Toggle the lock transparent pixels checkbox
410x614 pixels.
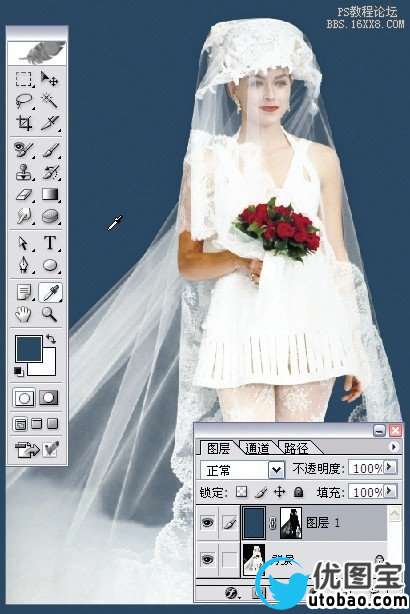click(242, 492)
